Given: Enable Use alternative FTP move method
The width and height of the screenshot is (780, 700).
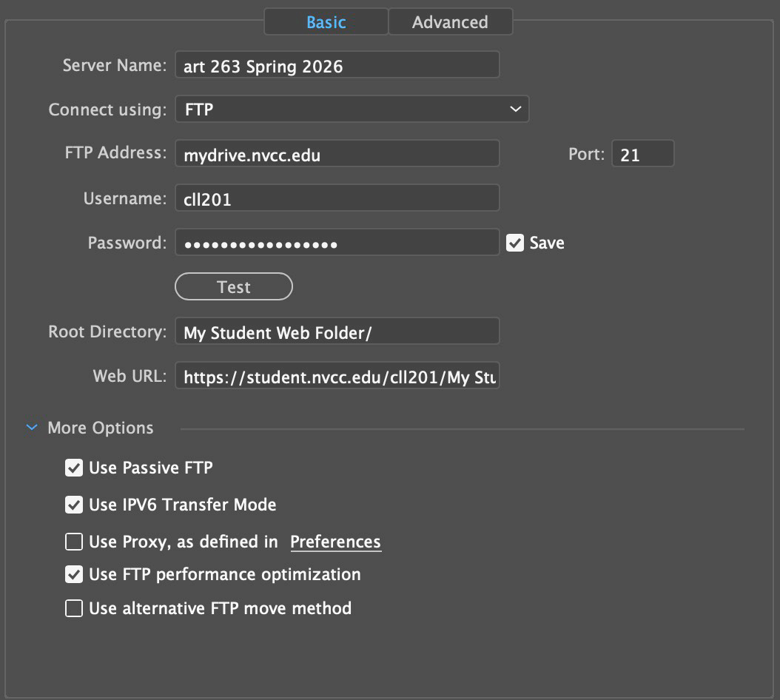Looking at the screenshot, I should pos(74,608).
